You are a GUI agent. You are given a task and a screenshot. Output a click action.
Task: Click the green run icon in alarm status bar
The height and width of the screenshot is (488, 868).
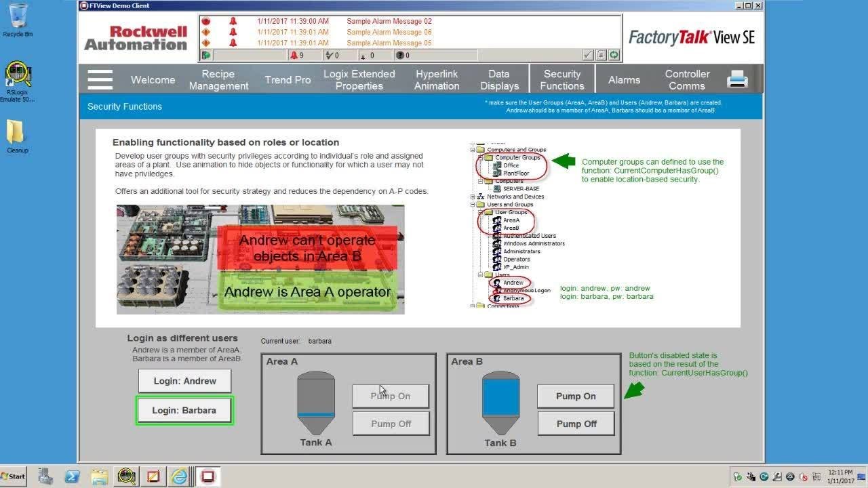pyautogui.click(x=206, y=55)
